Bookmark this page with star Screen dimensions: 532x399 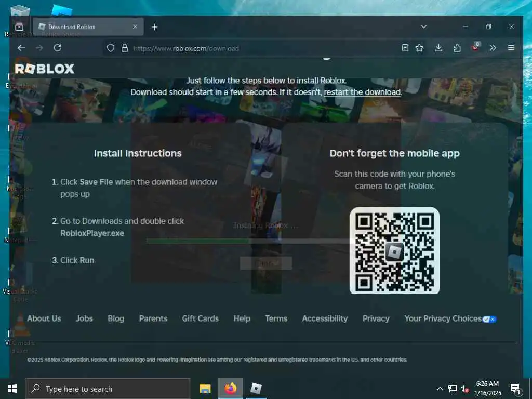(419, 48)
